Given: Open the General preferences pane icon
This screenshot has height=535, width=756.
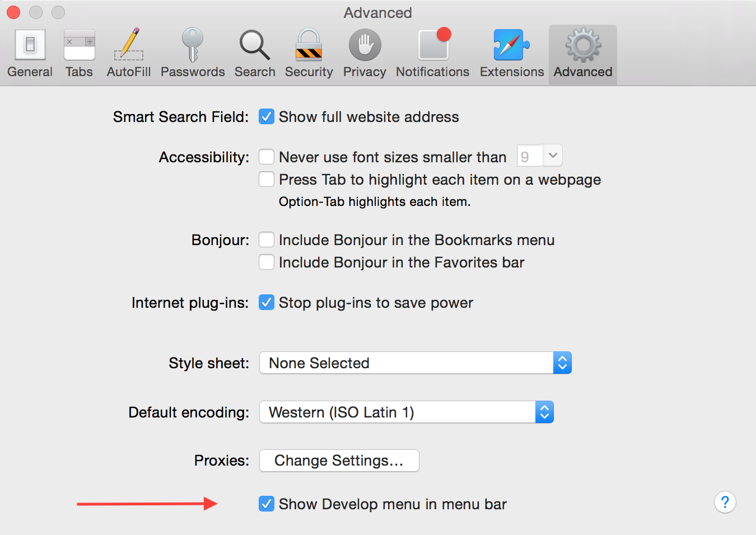Looking at the screenshot, I should tap(30, 45).
